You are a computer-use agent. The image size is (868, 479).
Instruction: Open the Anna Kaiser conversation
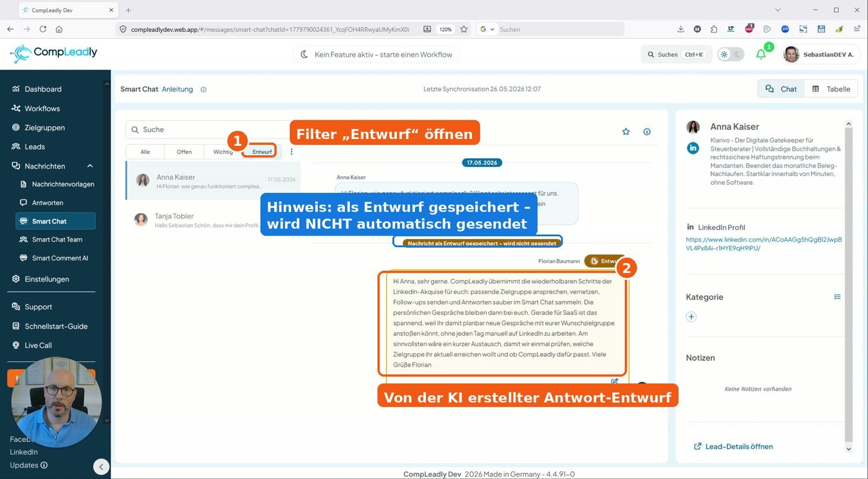click(x=214, y=181)
